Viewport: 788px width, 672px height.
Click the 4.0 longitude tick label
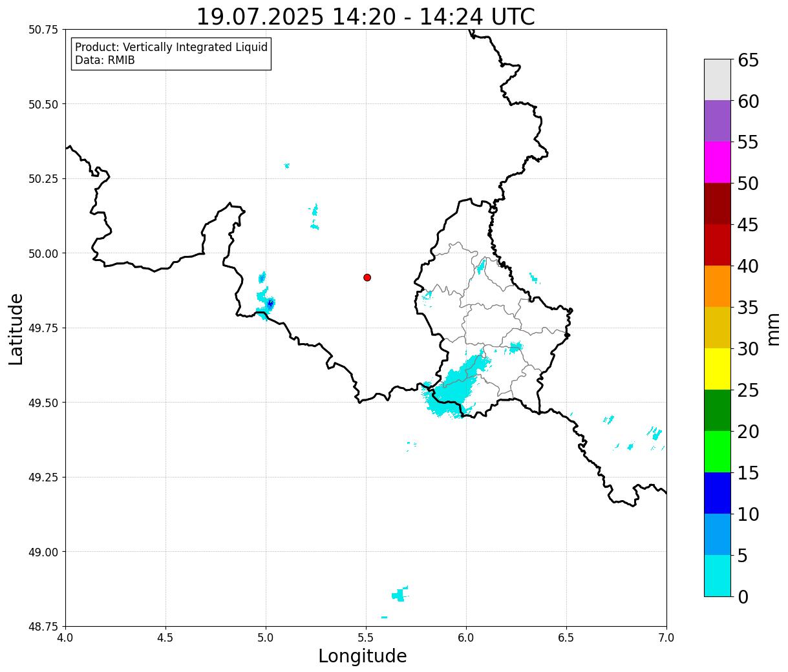[x=65, y=638]
